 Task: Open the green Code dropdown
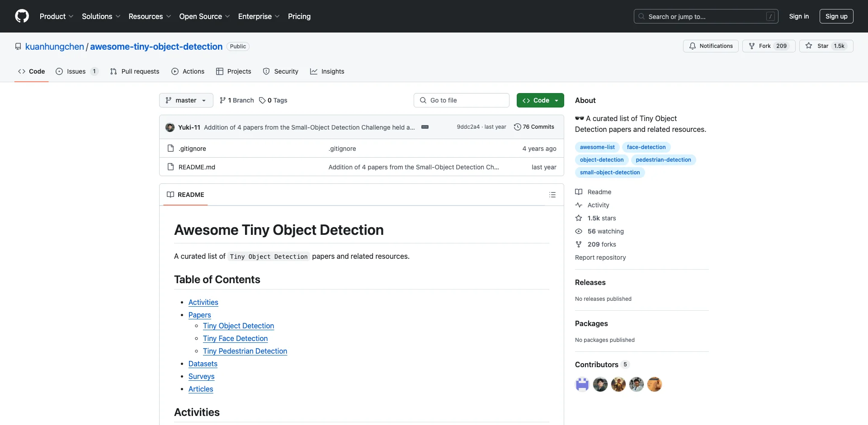click(x=540, y=100)
